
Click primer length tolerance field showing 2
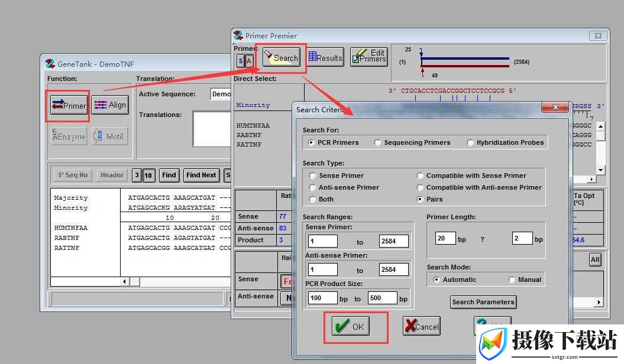522,238
